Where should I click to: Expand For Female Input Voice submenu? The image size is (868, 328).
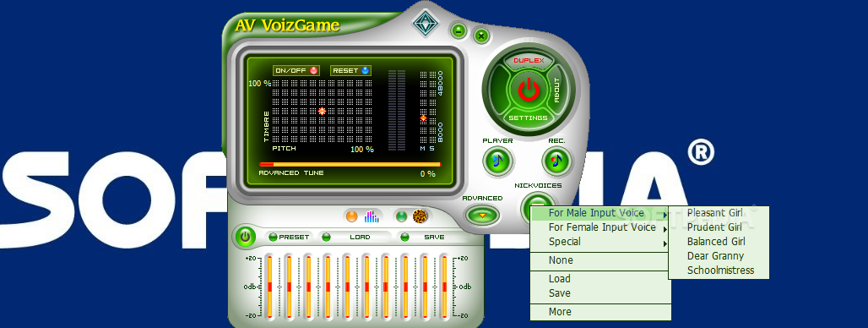point(600,227)
